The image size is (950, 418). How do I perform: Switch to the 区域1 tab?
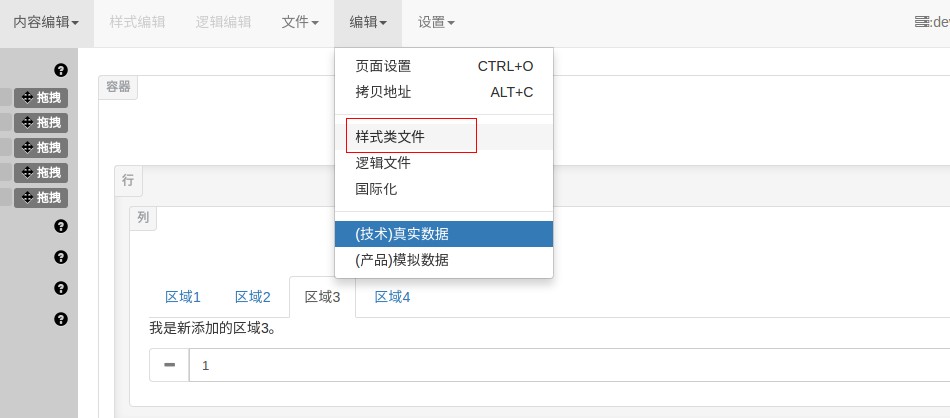[183, 297]
